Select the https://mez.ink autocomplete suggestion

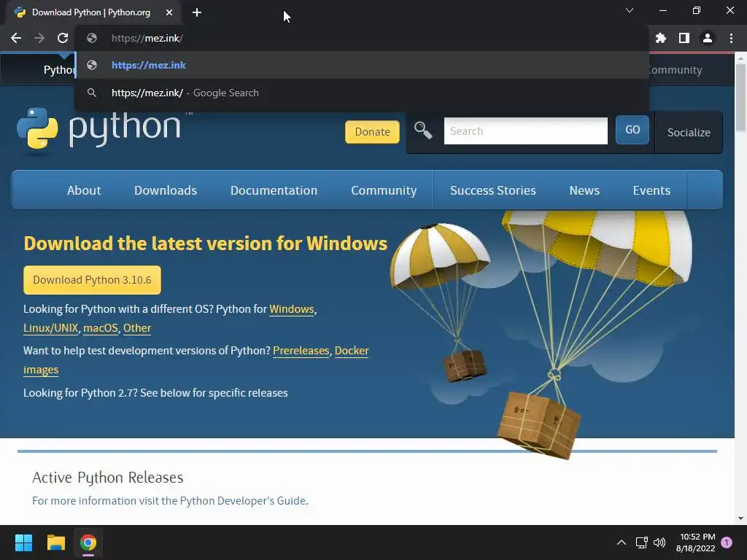[362, 65]
